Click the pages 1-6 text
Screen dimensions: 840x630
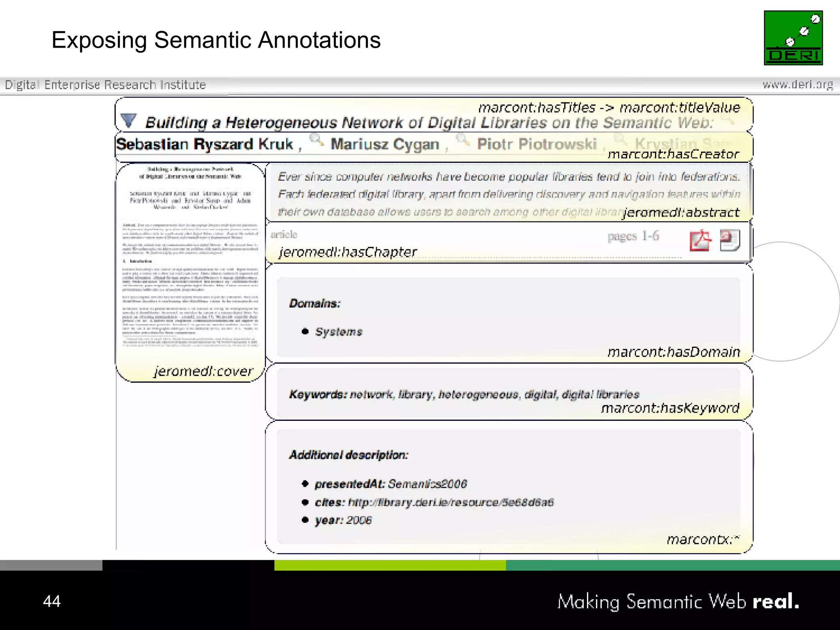click(633, 236)
